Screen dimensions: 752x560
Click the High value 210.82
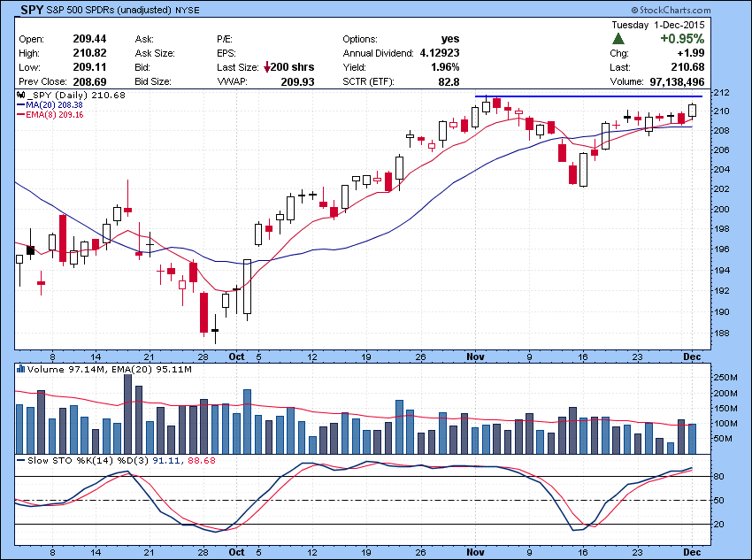click(x=89, y=53)
